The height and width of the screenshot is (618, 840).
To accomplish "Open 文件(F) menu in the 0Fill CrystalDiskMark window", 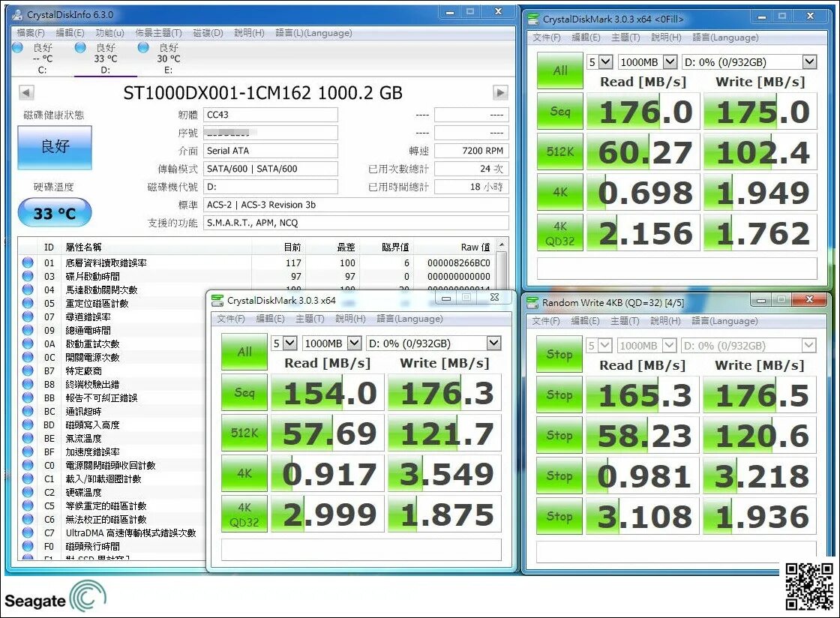I will coord(547,37).
